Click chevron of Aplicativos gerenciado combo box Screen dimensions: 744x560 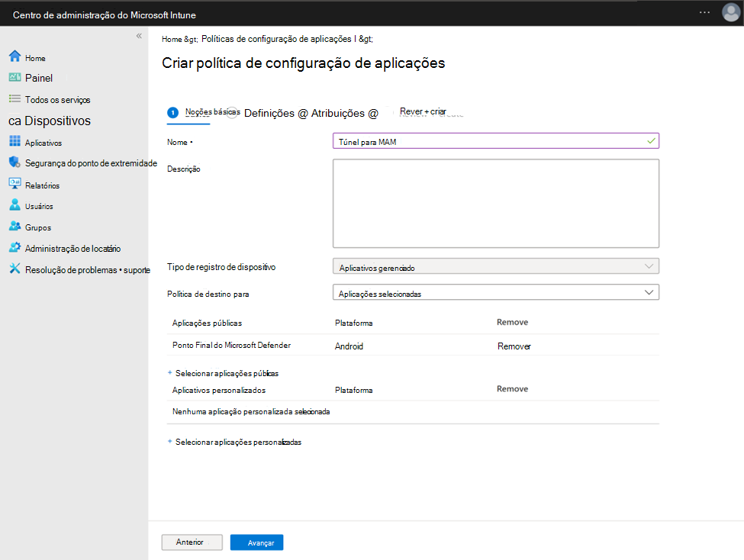[649, 266]
